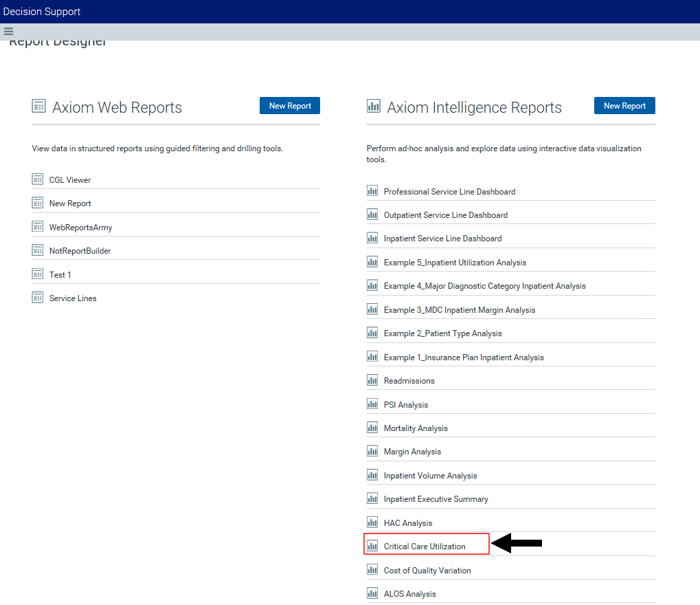
Task: Open the Readmissions report
Action: tap(409, 381)
